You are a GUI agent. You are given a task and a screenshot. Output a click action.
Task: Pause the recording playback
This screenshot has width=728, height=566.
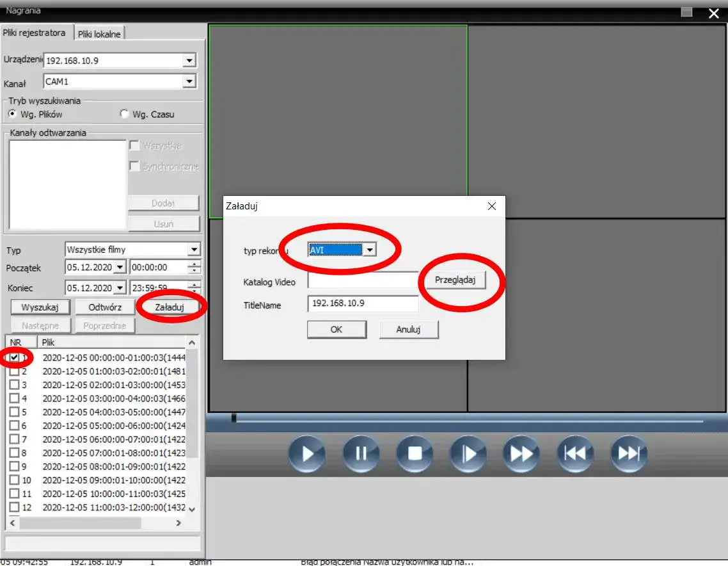pos(361,453)
